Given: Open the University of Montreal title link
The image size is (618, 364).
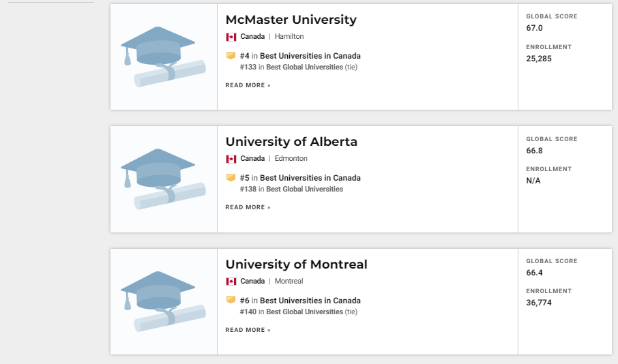Looking at the screenshot, I should [x=297, y=264].
